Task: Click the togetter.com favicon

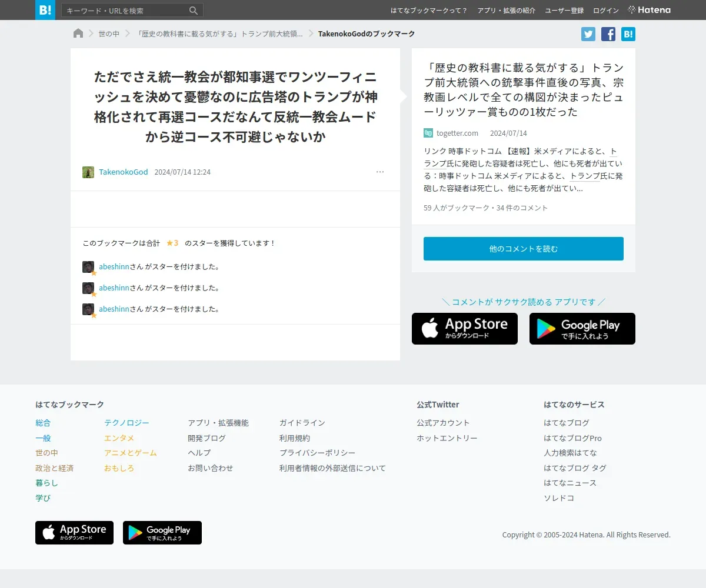Action: 428,133
